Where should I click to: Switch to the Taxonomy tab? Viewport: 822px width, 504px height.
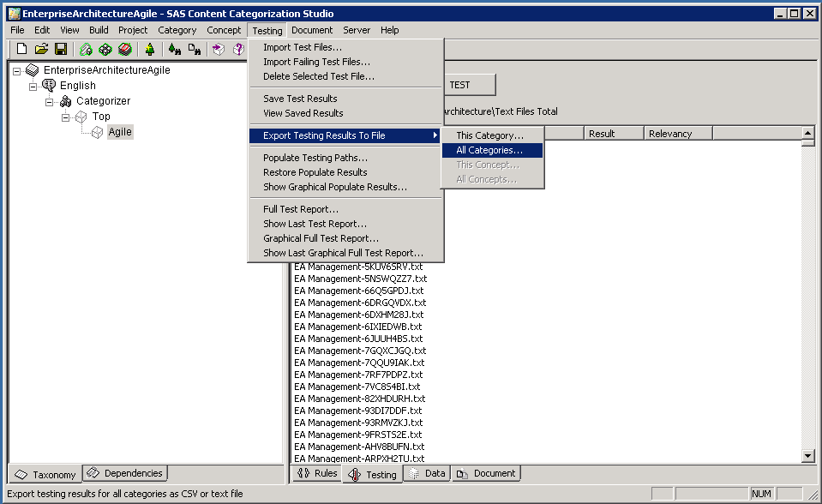(45, 475)
